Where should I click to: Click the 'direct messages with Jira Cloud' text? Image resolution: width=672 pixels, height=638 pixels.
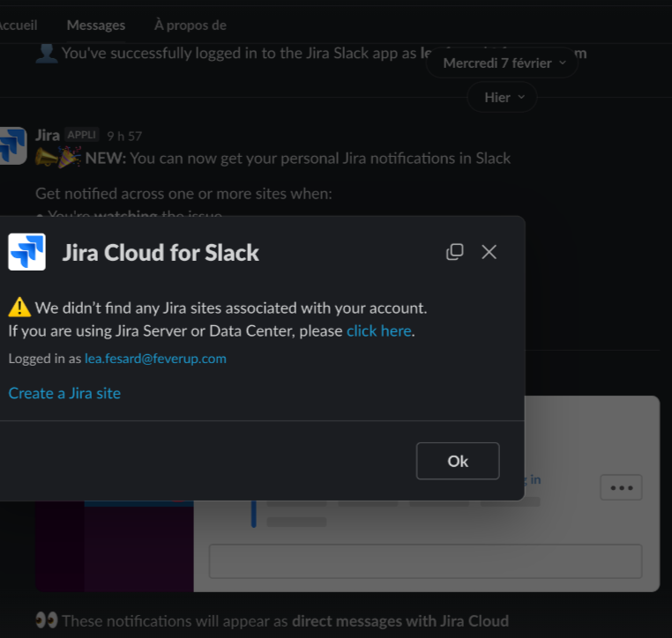click(x=400, y=621)
